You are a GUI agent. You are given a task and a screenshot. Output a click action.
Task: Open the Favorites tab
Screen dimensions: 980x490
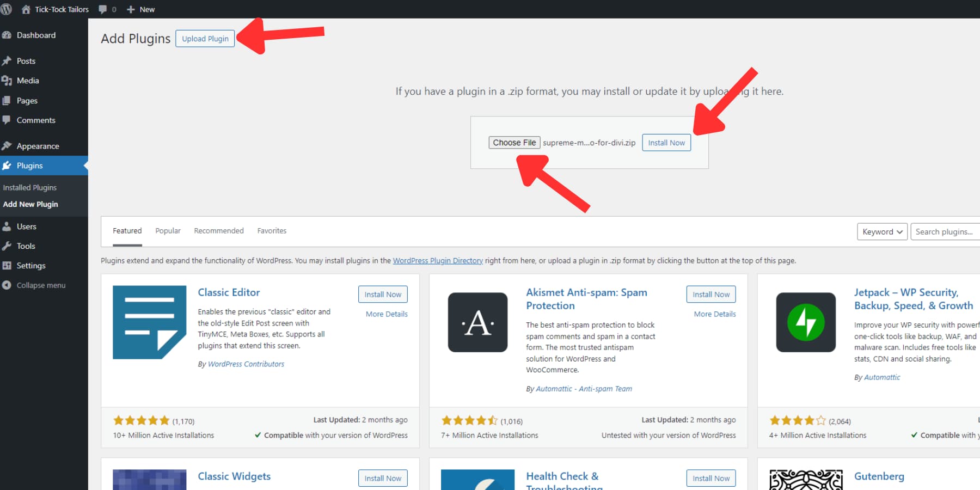(x=272, y=231)
